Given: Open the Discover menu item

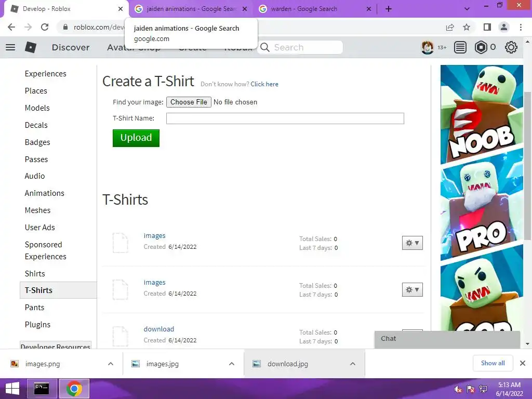Looking at the screenshot, I should coord(71,47).
